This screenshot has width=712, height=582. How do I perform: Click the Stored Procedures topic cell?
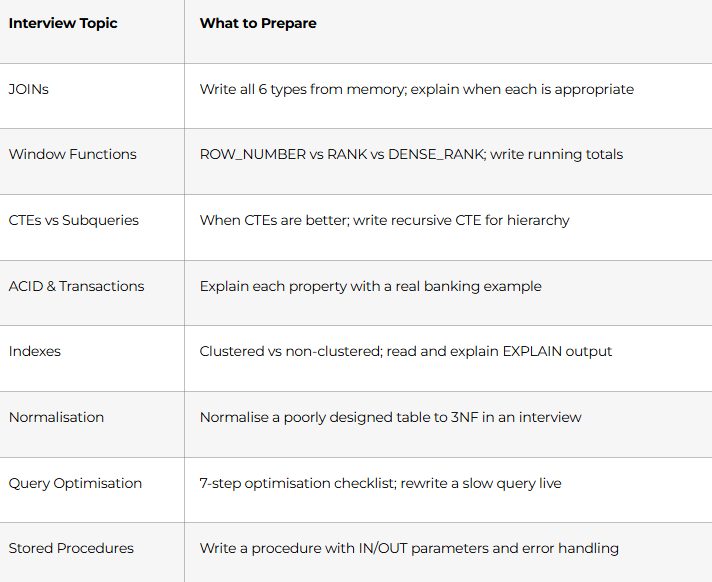71,548
